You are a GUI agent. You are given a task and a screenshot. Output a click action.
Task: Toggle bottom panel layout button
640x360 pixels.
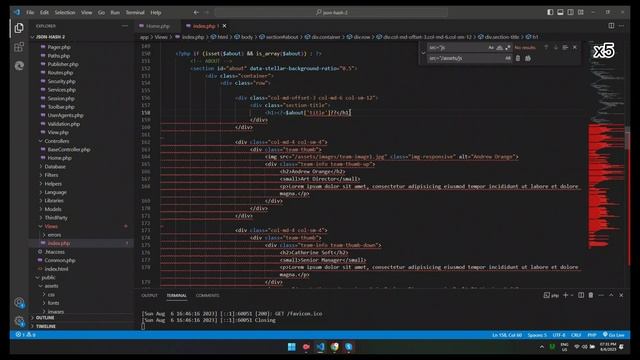[560, 12]
